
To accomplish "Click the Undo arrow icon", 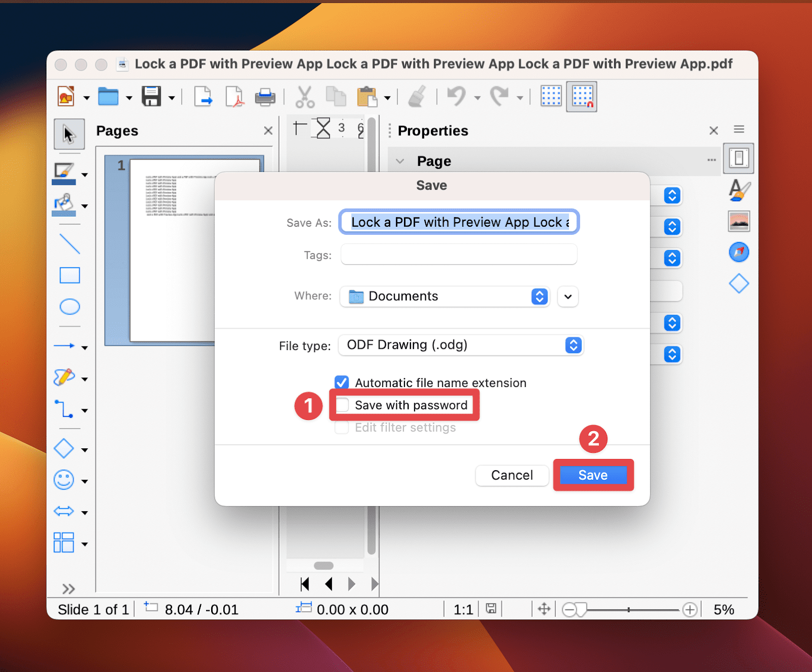I will pyautogui.click(x=457, y=96).
